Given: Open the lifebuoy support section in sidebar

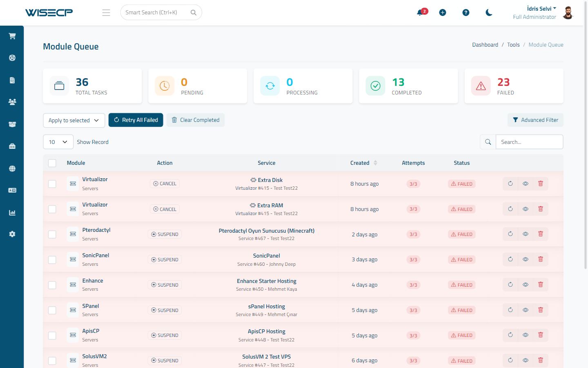Looking at the screenshot, I should pos(12,58).
